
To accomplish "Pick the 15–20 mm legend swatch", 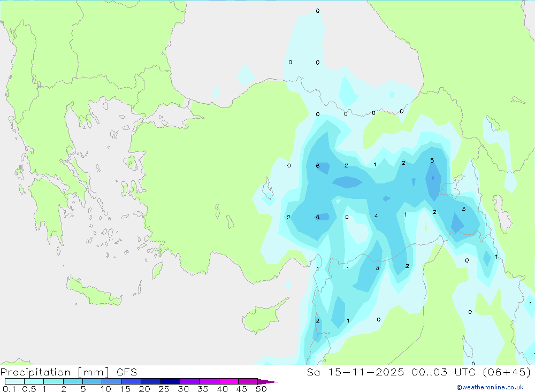I will (x=132, y=381).
